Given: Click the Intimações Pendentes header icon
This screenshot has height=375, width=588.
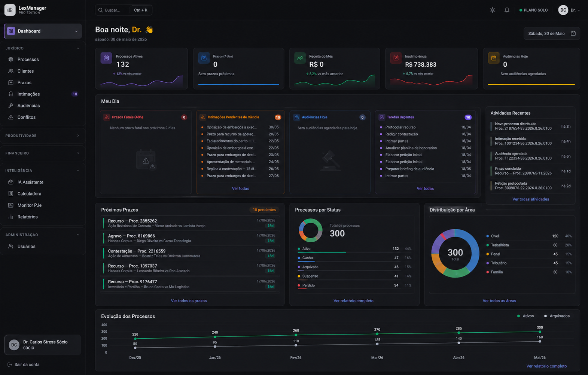Looking at the screenshot, I should tap(202, 117).
